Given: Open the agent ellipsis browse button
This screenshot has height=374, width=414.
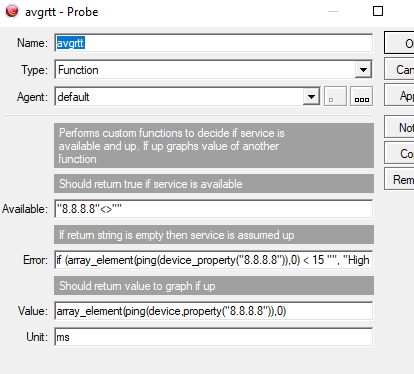Looking at the screenshot, I should click(x=362, y=97).
